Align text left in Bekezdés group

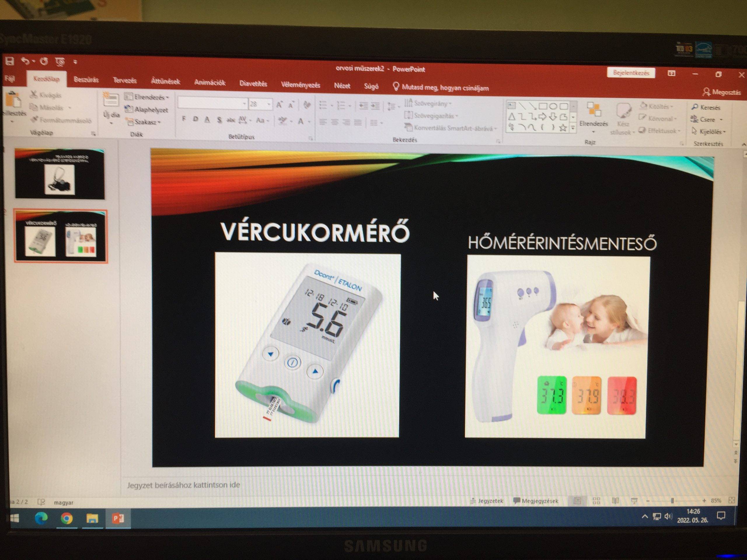[323, 122]
